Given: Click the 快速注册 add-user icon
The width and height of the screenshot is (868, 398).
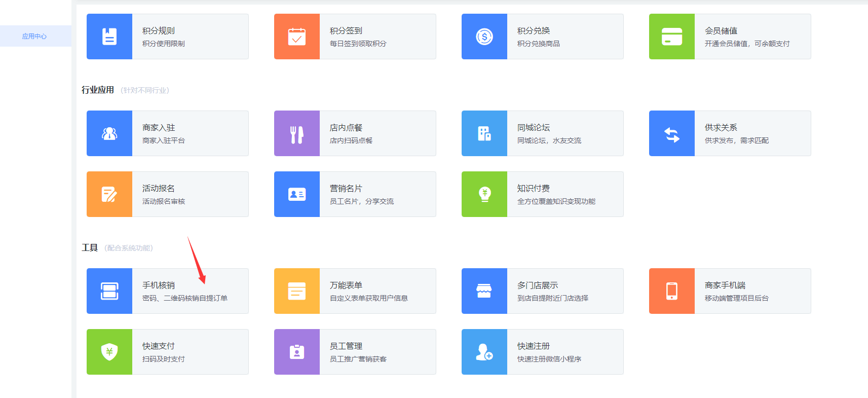Looking at the screenshot, I should [x=484, y=352].
